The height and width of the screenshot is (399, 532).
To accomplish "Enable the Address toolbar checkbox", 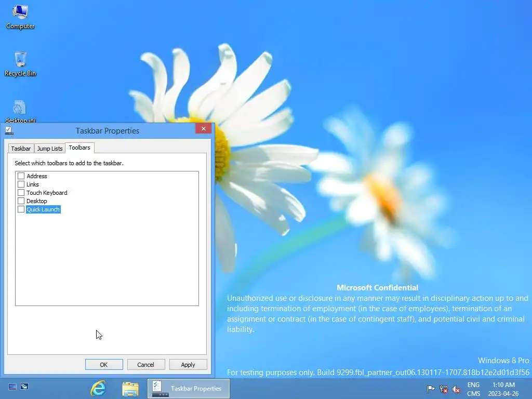I will (21, 176).
